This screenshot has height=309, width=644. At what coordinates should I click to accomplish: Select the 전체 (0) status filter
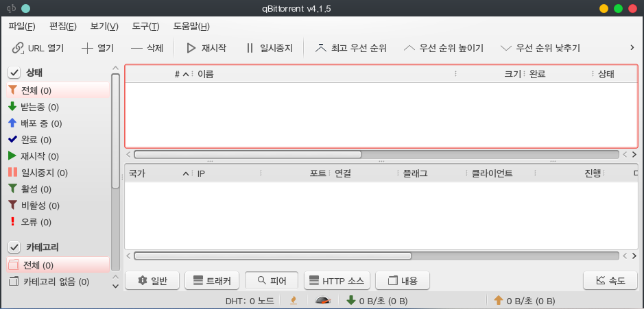click(58, 90)
